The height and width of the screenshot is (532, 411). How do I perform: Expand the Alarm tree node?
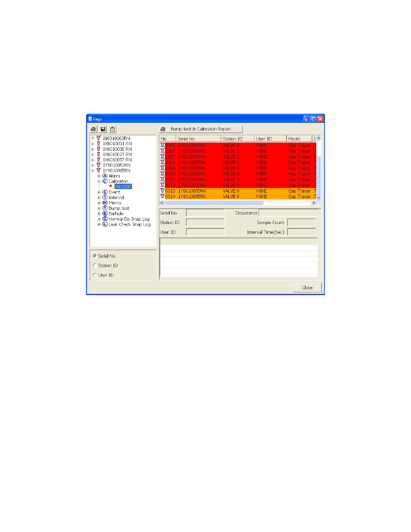click(x=99, y=176)
